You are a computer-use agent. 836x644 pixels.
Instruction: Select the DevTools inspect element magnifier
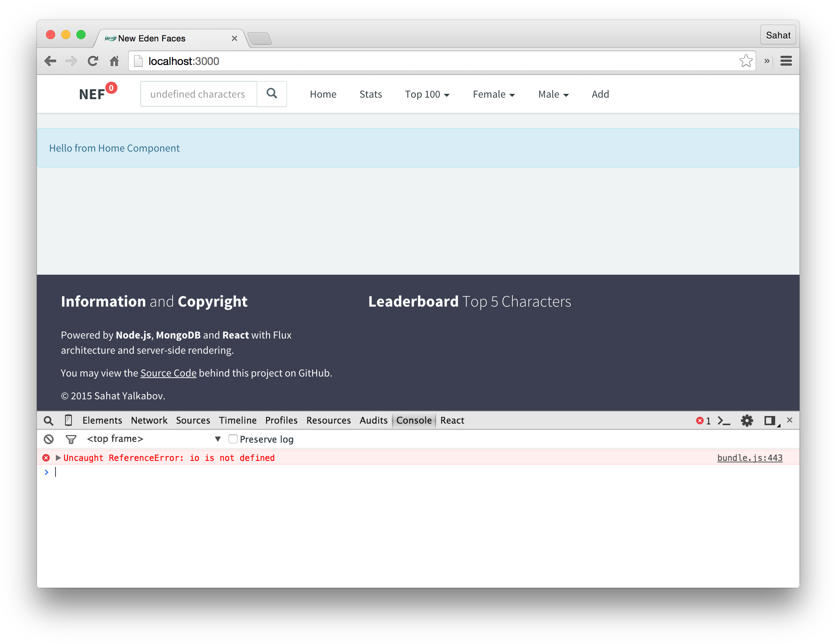[48, 421]
